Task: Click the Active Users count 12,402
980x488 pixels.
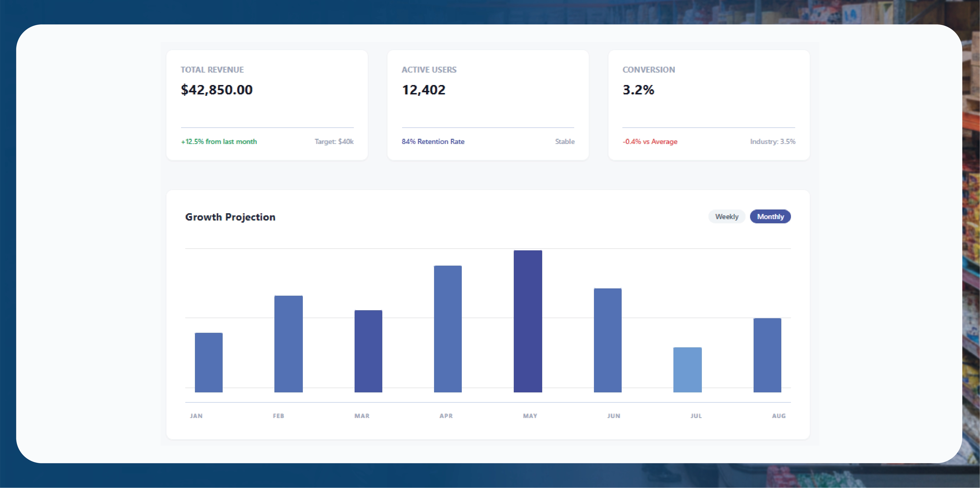Action: (x=423, y=90)
